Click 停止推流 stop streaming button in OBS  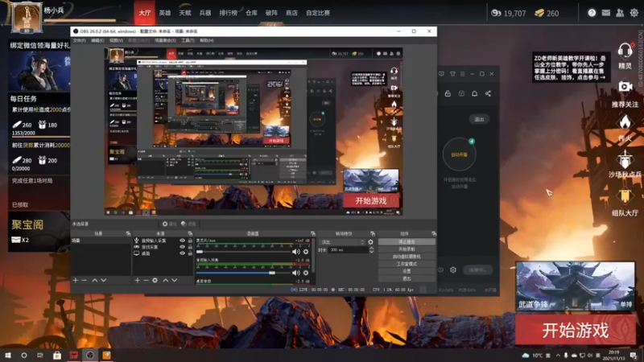(x=407, y=242)
